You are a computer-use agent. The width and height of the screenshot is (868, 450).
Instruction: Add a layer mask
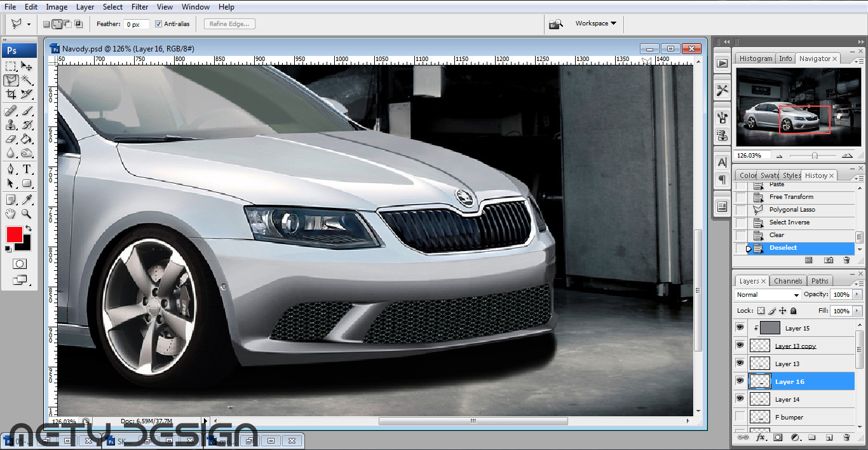(777, 437)
